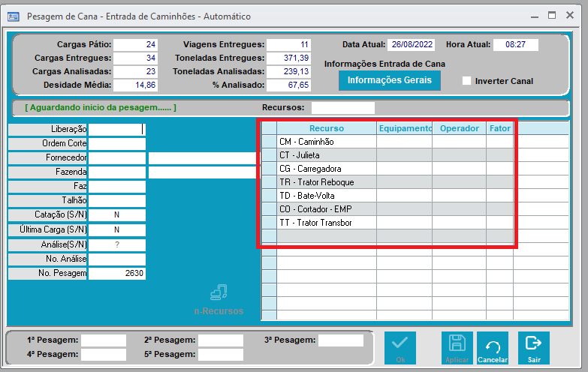Click the Análise(S/N) field
Screen dimensions: 588x372
coord(117,244)
